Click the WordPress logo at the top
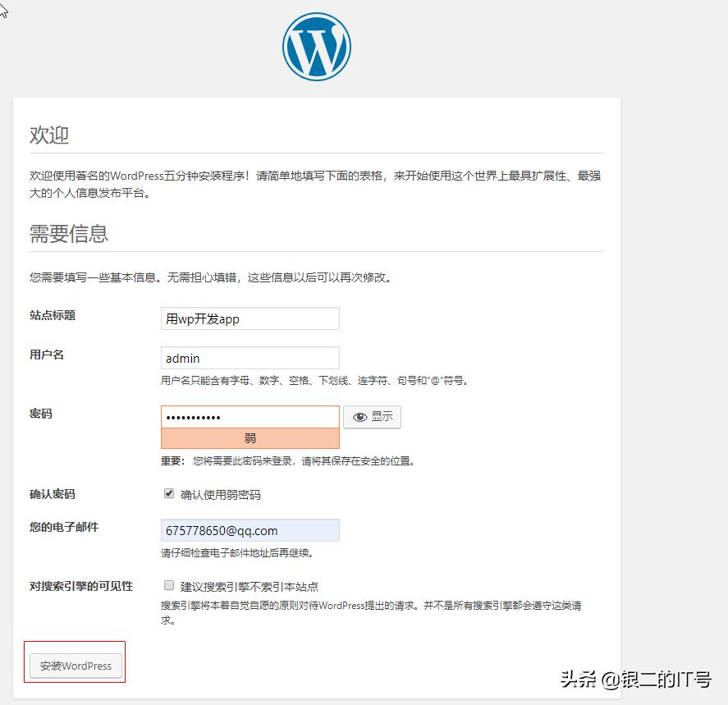The width and height of the screenshot is (728, 705). (x=316, y=45)
